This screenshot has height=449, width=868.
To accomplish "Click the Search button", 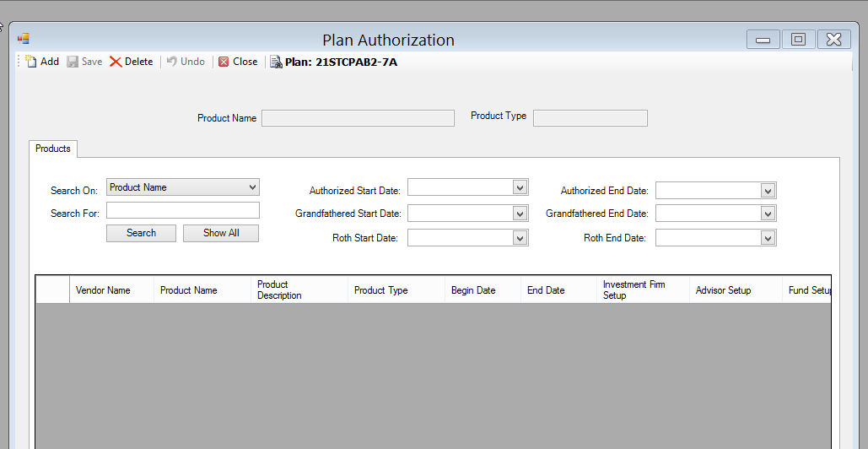I will click(x=141, y=233).
